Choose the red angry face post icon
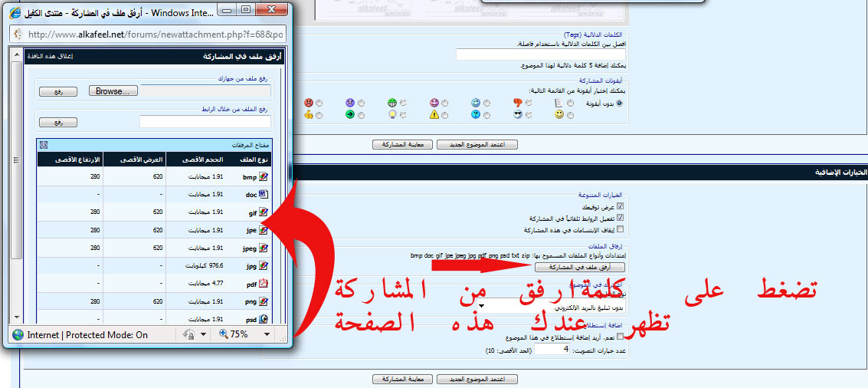Screen dimensions: 868x388 319,103
